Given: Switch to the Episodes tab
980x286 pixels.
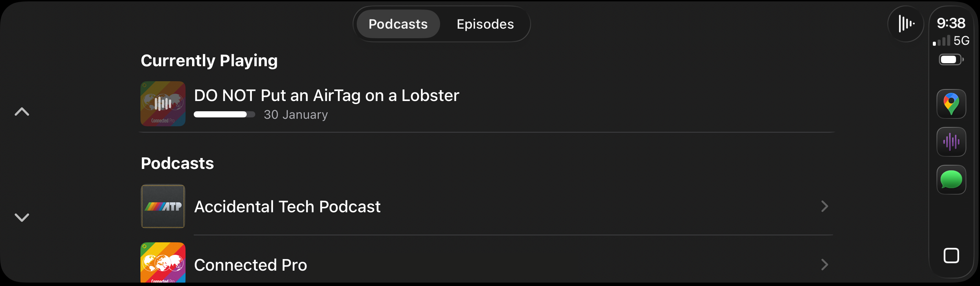Looking at the screenshot, I should (x=485, y=24).
